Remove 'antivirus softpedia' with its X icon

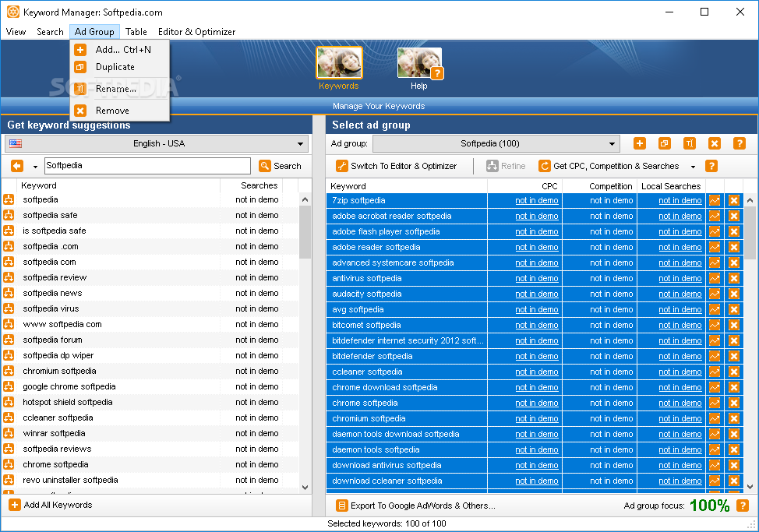734,279
